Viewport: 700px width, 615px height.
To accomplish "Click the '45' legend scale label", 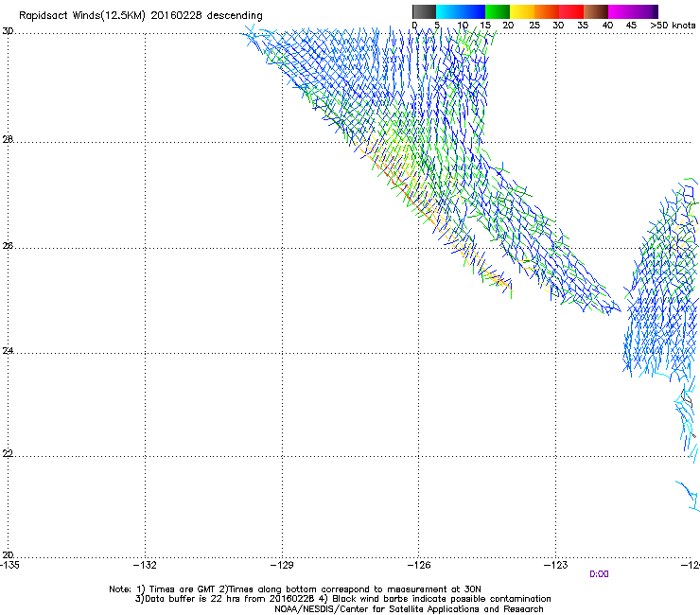I will coord(631,25).
